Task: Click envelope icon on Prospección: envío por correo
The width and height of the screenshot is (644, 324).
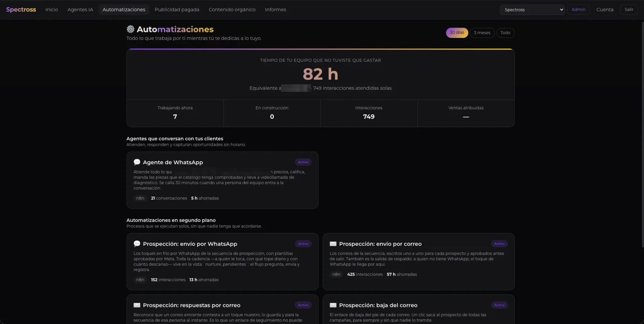Action: [x=333, y=244]
